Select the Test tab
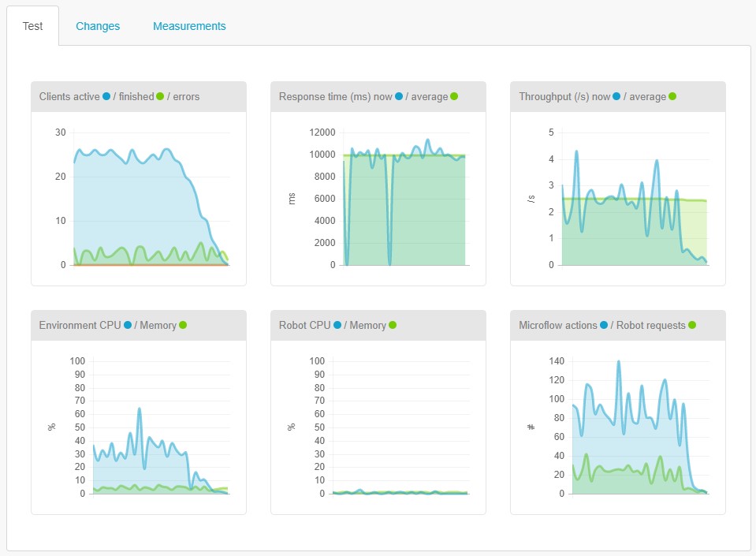 33,26
